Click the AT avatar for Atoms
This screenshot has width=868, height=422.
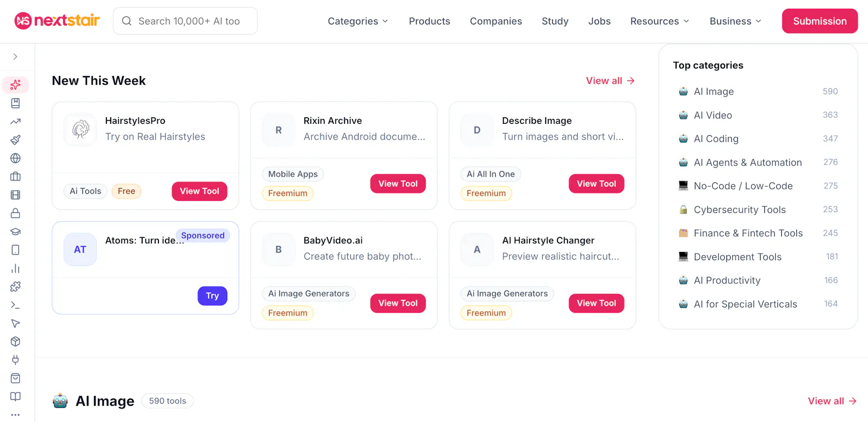point(80,249)
